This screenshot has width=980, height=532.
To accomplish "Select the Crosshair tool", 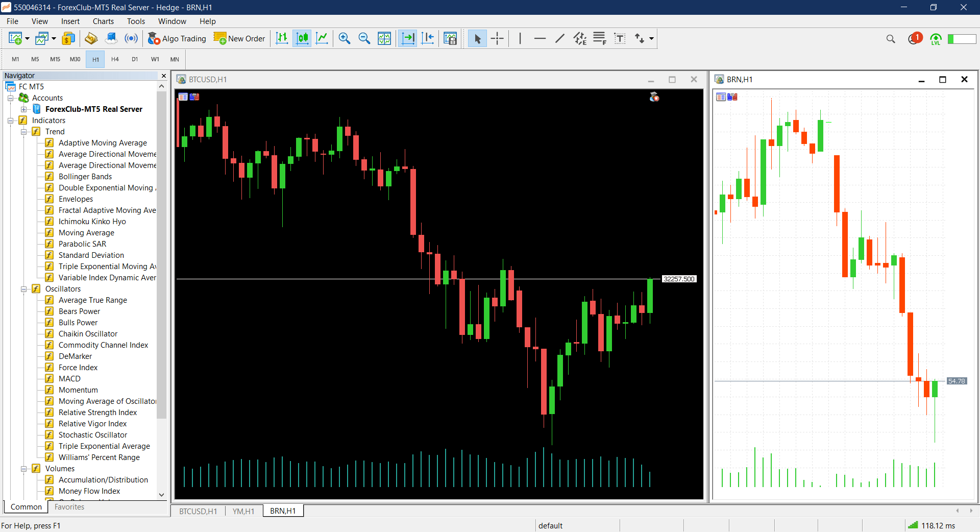I will pos(497,38).
